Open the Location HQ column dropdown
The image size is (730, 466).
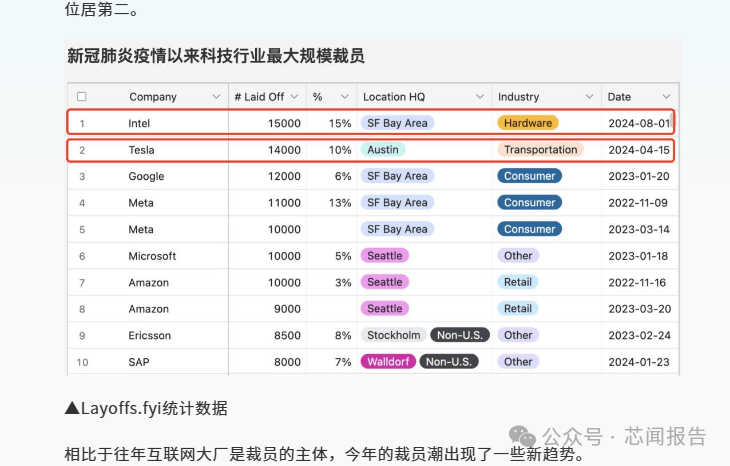[x=480, y=97]
